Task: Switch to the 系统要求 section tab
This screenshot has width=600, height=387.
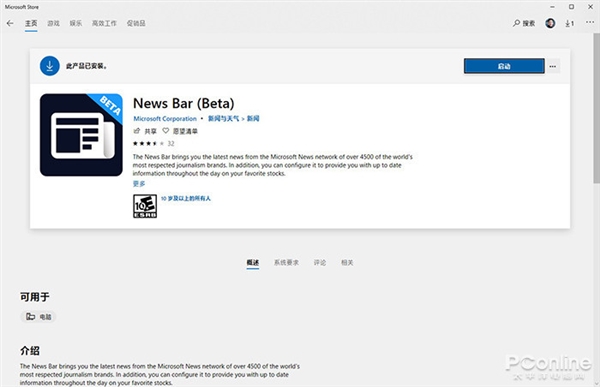Action: [x=286, y=263]
